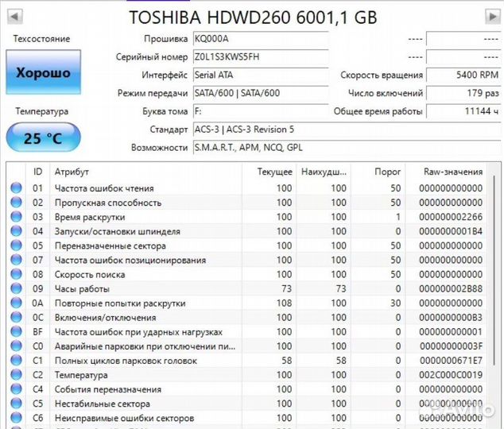This screenshot has height=429, width=504.
Task: Click the drive title TOSHIBA HDWD260 6001,1 GB
Action: point(253,17)
